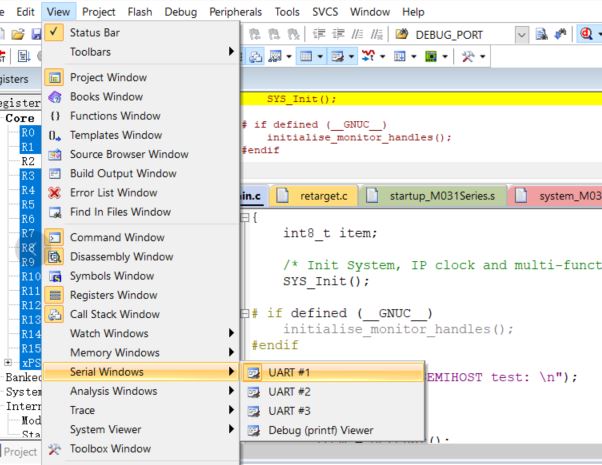This screenshot has width=602, height=465.
Task: Expand the Watch Windows submenu arrow
Action: 231,333
